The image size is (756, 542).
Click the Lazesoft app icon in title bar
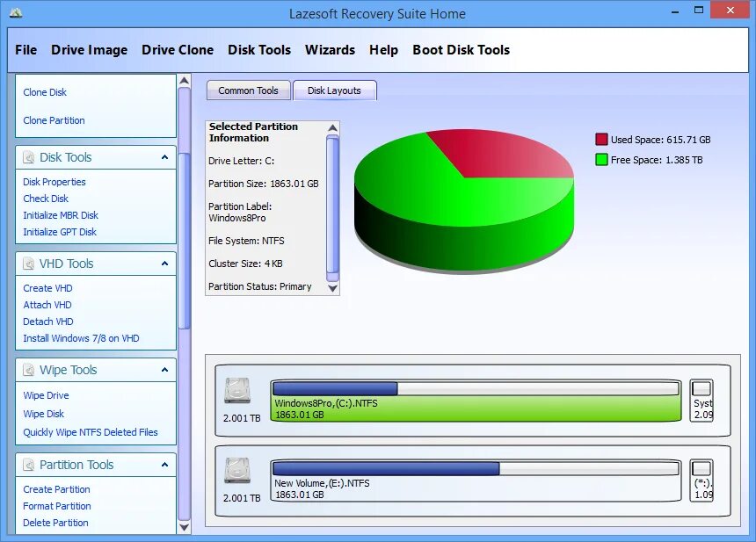(16, 12)
